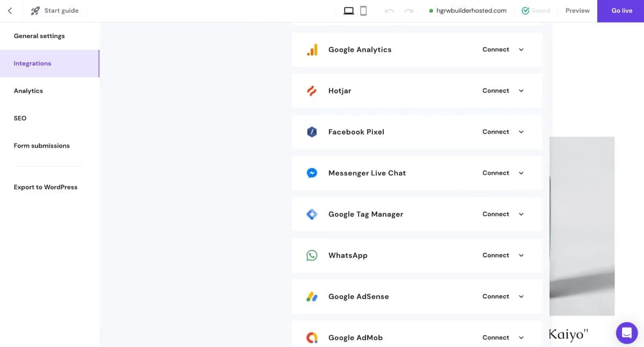Click the Start guide label
This screenshot has width=644, height=347.
pos(61,11)
